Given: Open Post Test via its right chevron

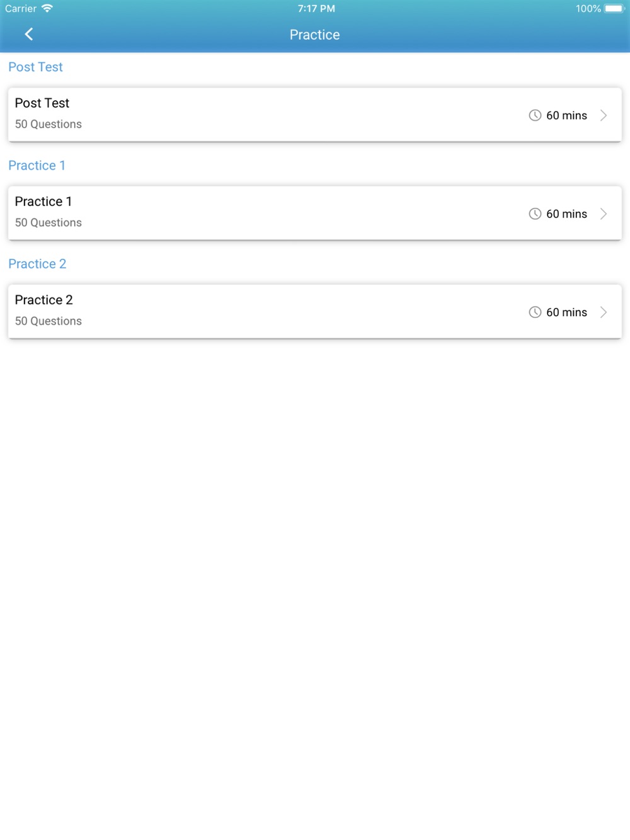Looking at the screenshot, I should (604, 115).
